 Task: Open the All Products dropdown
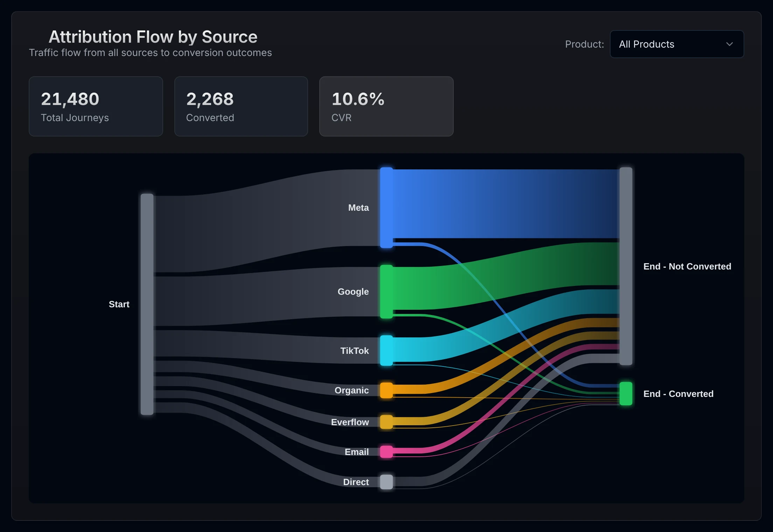pyautogui.click(x=677, y=44)
